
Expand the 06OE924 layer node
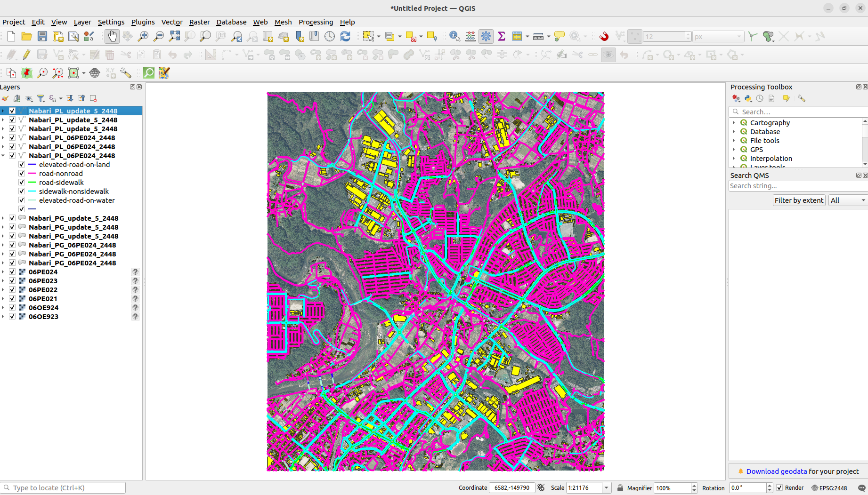click(x=3, y=308)
